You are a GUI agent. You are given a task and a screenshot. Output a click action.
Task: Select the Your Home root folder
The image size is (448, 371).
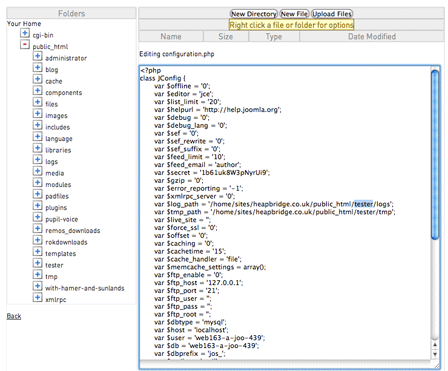pos(24,24)
